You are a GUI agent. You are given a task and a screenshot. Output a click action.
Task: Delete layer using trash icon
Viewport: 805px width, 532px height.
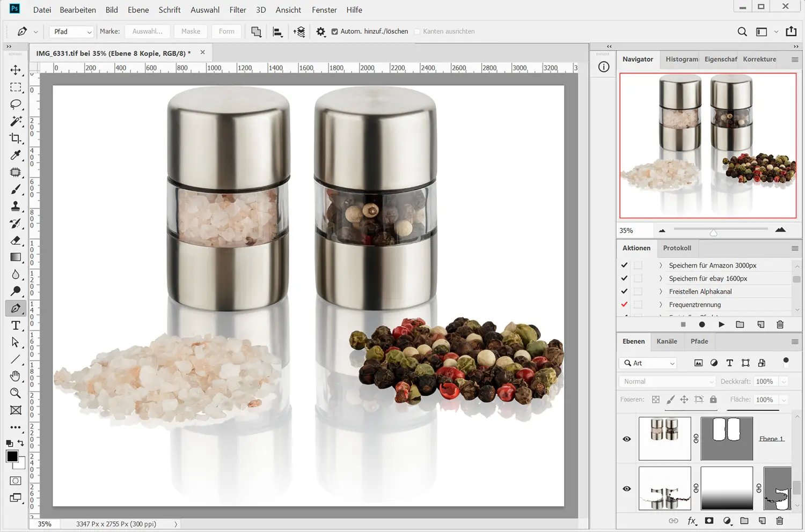780,521
